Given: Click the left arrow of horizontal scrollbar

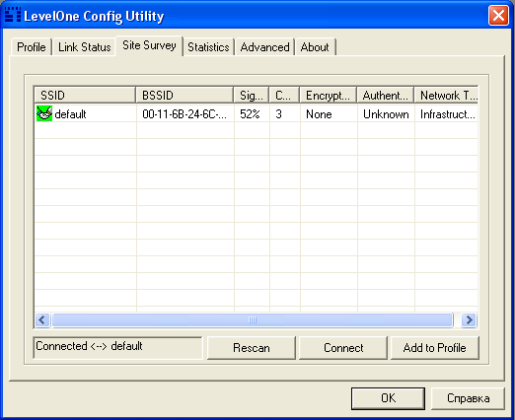Looking at the screenshot, I should pyautogui.click(x=42, y=319).
